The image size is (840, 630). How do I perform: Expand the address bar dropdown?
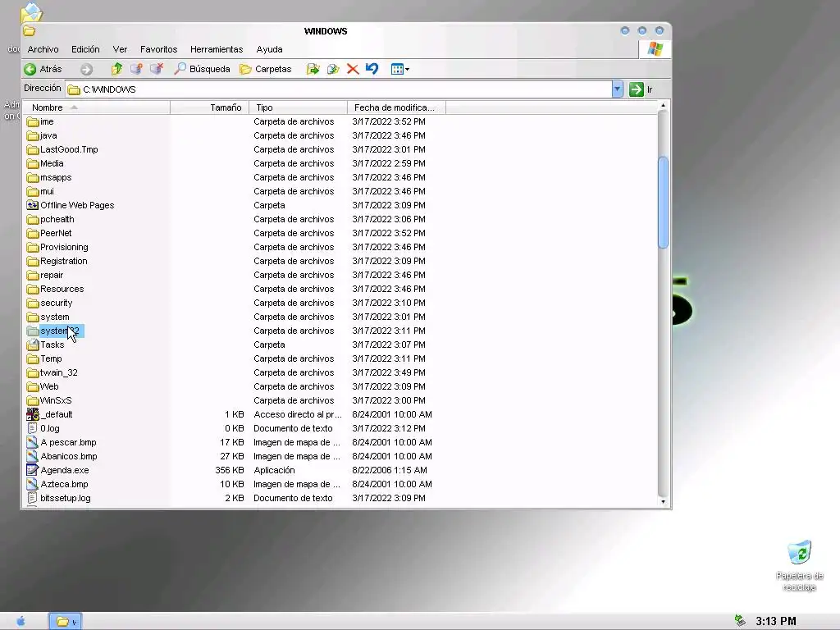[x=617, y=89]
